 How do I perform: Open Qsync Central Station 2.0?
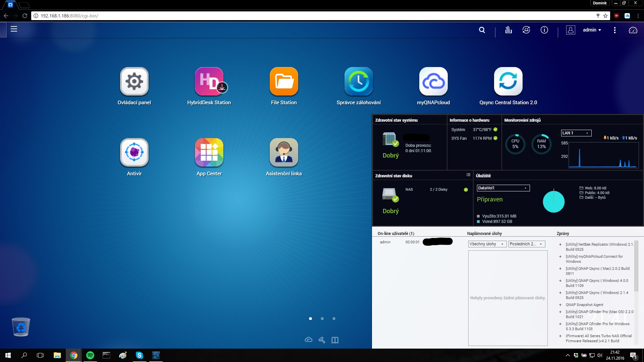click(x=508, y=81)
